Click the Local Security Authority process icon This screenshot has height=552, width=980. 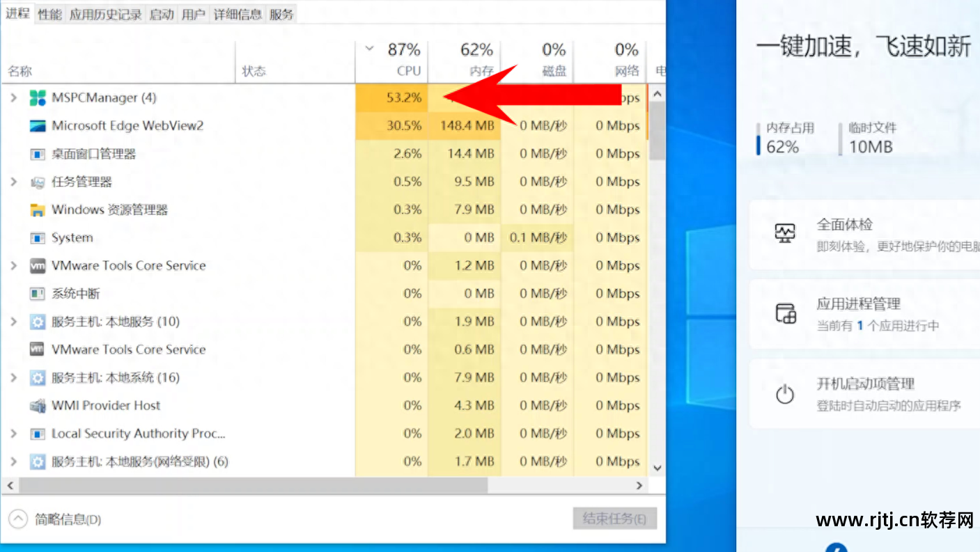(x=38, y=434)
